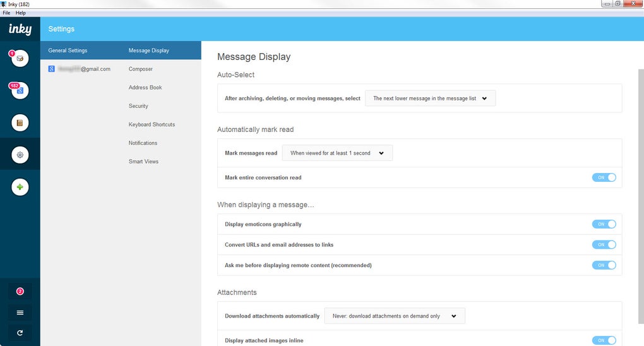644x346 pixels.
Task: Toggle Mark entire conversation read switch
Action: 604,177
